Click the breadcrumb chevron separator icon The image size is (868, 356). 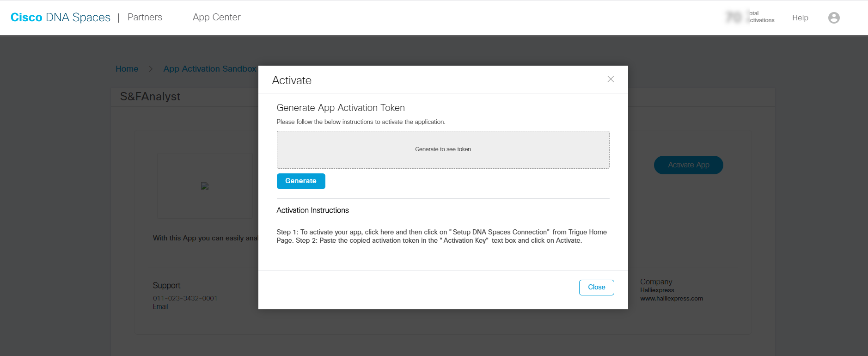tap(150, 69)
